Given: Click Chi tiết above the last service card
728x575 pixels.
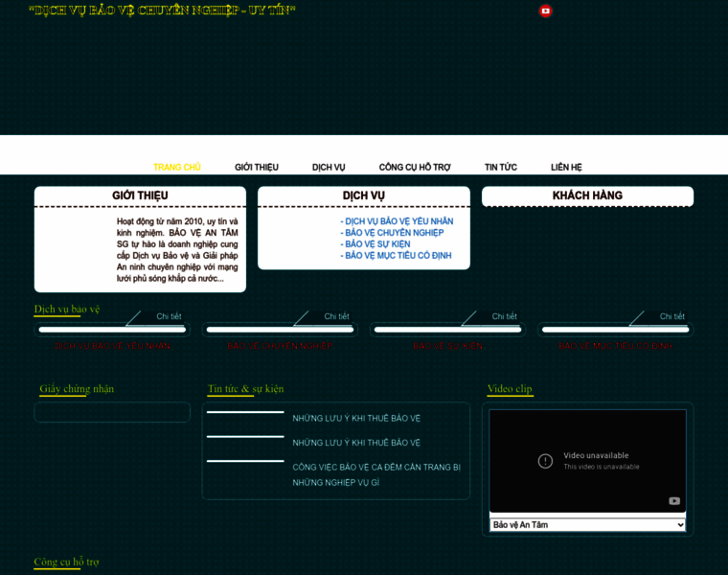Looking at the screenshot, I should pos(672,316).
